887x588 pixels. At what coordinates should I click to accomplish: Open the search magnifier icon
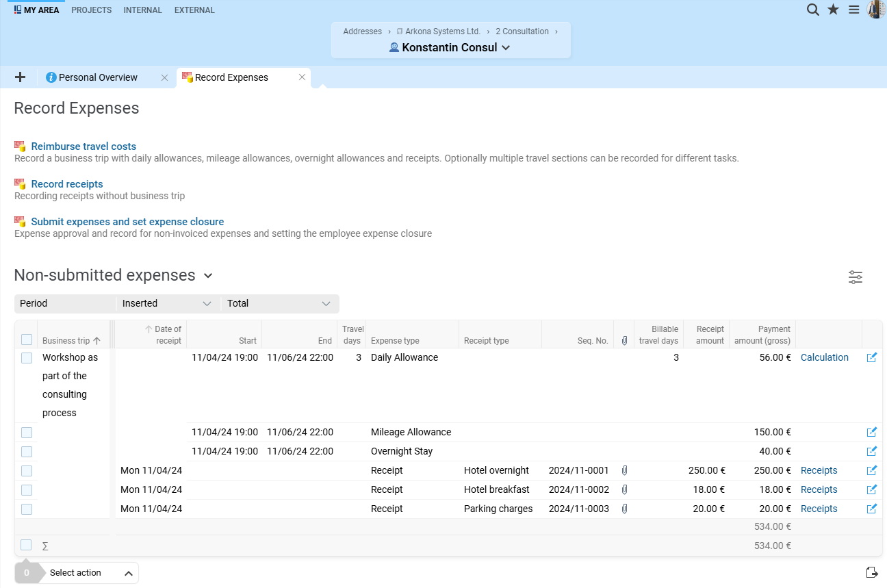[812, 10]
